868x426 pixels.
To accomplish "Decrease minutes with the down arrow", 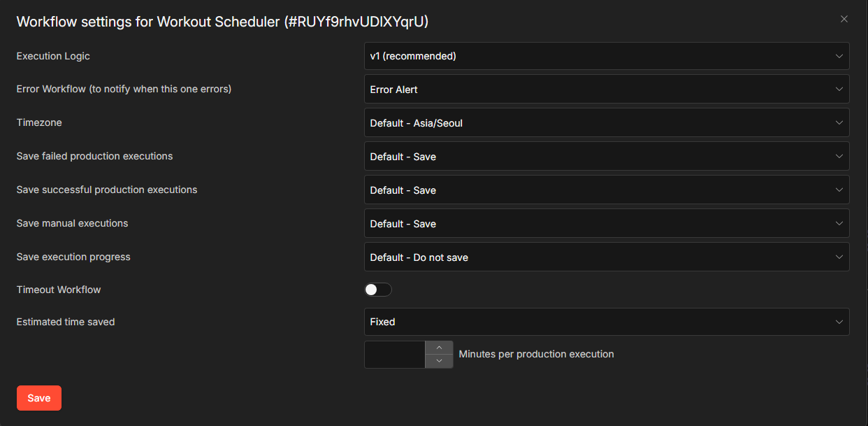I will [439, 361].
